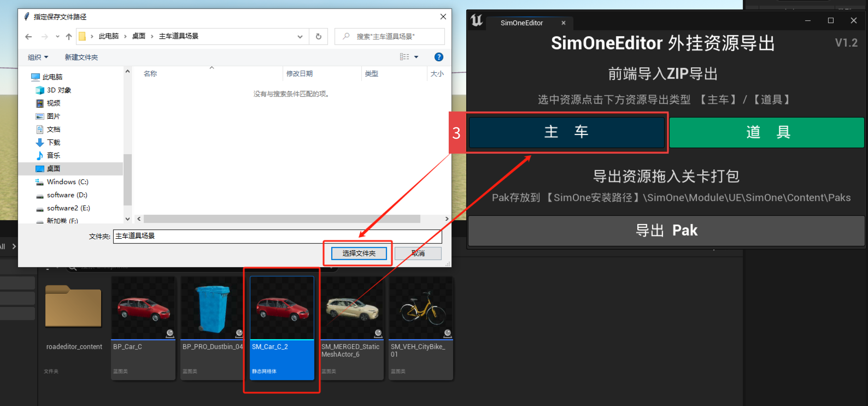Close the SimOneEditor tab

(563, 23)
